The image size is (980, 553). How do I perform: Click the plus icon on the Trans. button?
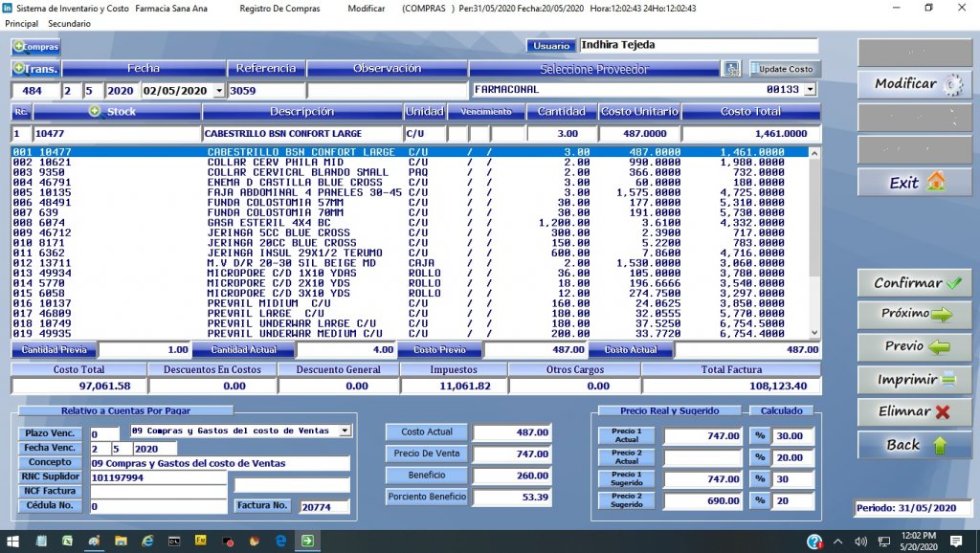(19, 68)
